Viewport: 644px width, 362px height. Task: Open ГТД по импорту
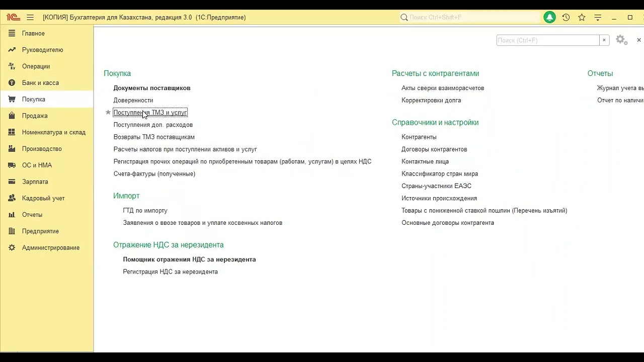(x=145, y=211)
